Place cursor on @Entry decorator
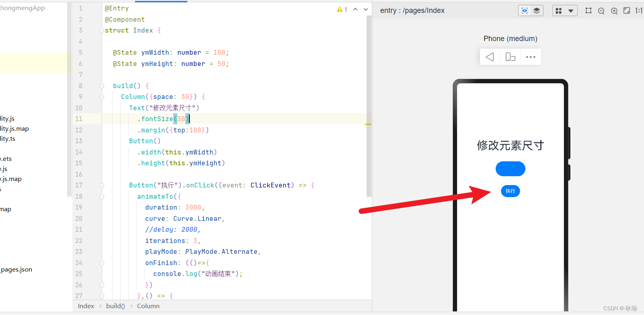This screenshot has height=315, width=644. pyautogui.click(x=117, y=8)
